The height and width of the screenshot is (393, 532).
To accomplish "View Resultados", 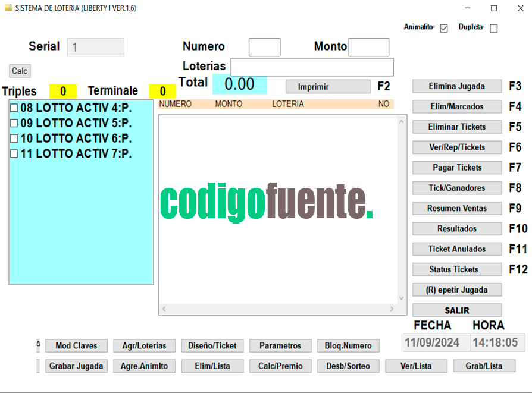I will click(x=456, y=229).
